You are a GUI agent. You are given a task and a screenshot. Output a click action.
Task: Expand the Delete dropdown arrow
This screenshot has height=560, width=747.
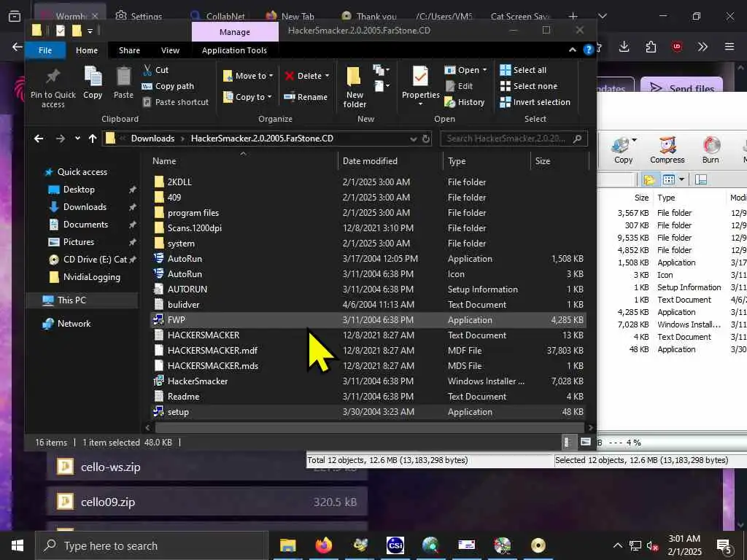(x=327, y=76)
